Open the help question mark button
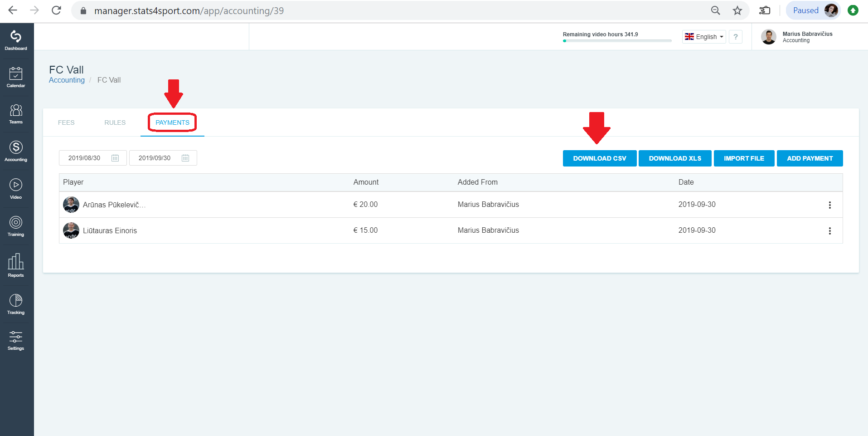 pyautogui.click(x=736, y=37)
